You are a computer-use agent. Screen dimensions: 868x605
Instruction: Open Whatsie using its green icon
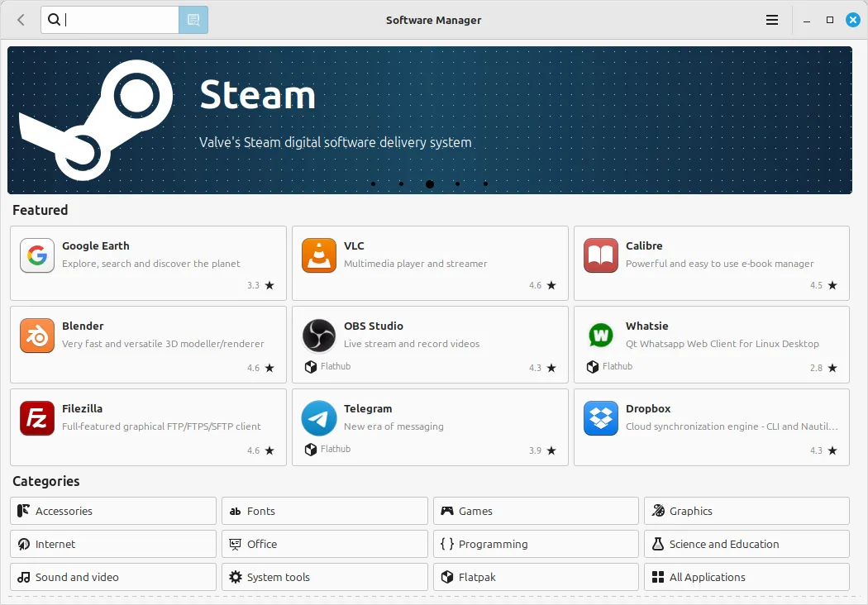tap(601, 336)
